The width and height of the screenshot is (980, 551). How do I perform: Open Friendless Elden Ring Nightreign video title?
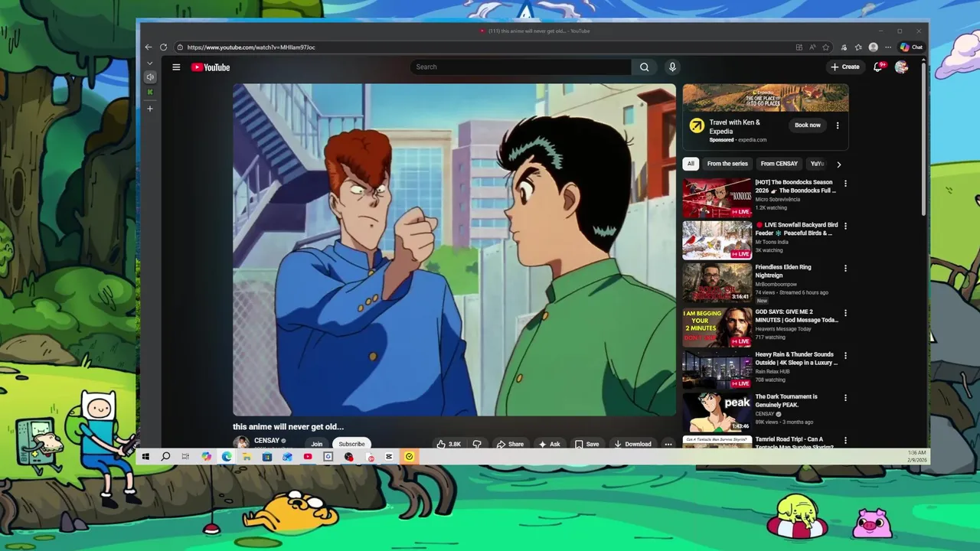coord(783,271)
